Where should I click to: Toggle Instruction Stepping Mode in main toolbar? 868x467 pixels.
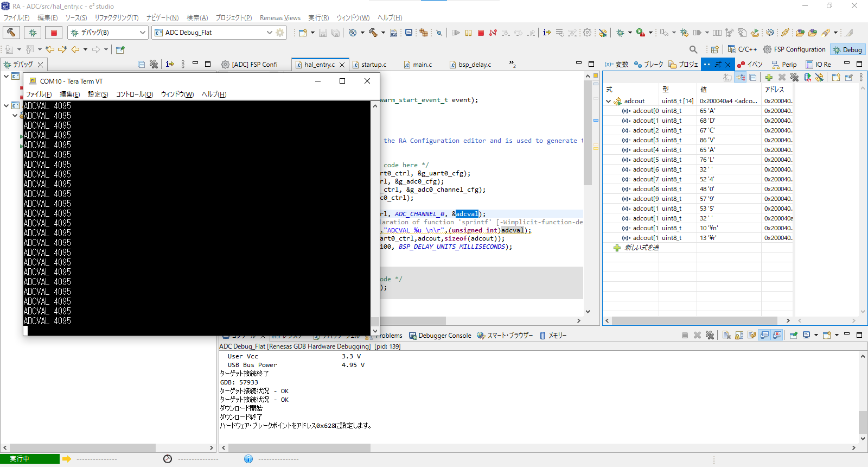pos(547,33)
